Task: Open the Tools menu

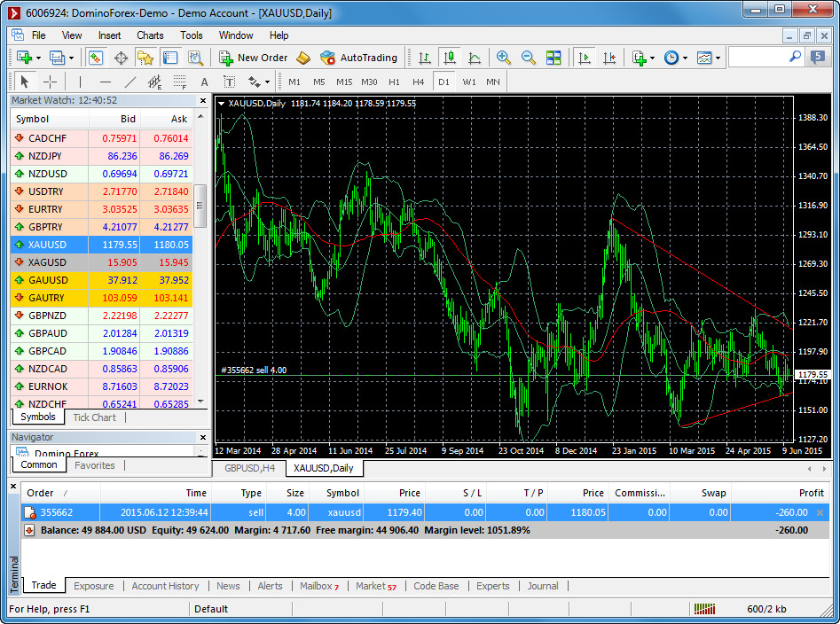Action: click(x=192, y=35)
